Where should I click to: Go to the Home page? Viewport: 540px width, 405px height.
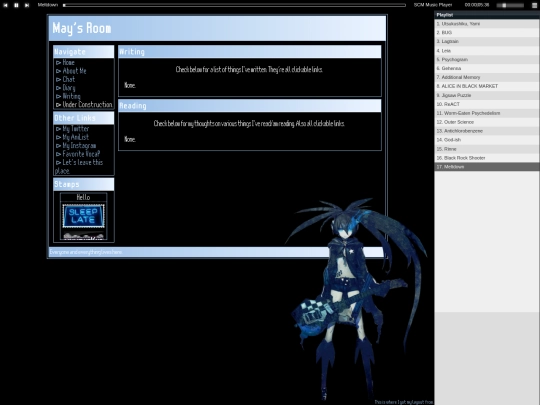tap(68, 63)
